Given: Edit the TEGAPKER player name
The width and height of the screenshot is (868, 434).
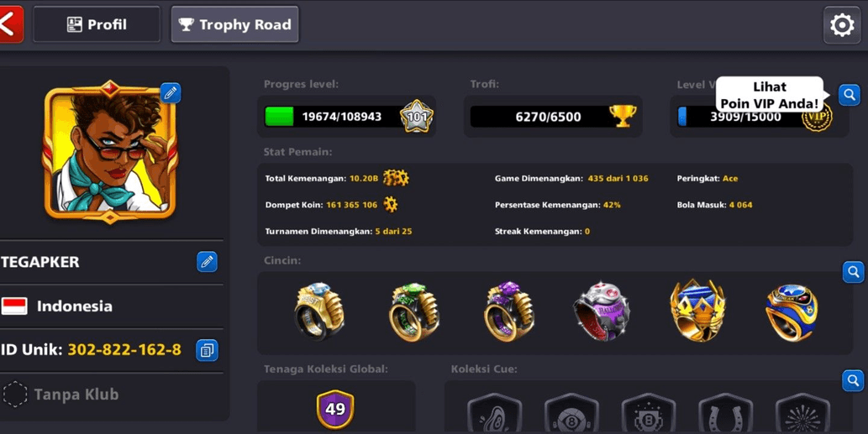Looking at the screenshot, I should click(207, 262).
